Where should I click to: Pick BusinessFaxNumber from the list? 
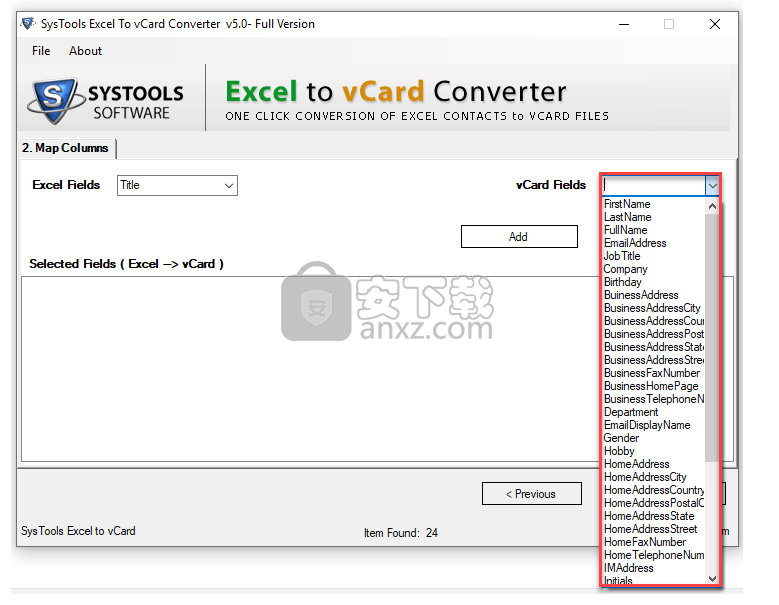click(652, 373)
